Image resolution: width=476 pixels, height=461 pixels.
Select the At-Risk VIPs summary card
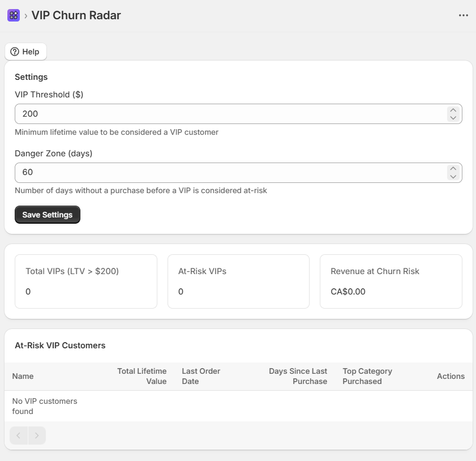point(238,281)
